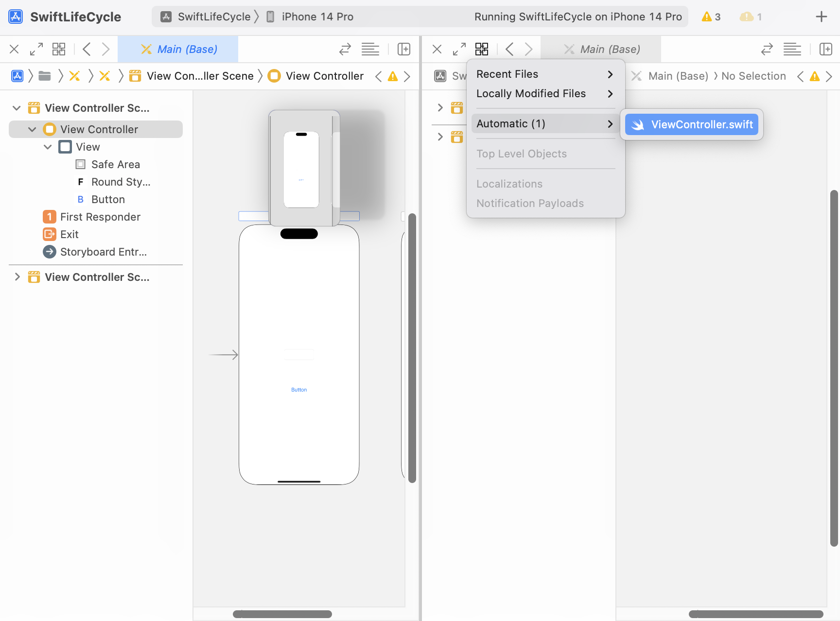Expand the second View Controller Scene

pos(17,277)
